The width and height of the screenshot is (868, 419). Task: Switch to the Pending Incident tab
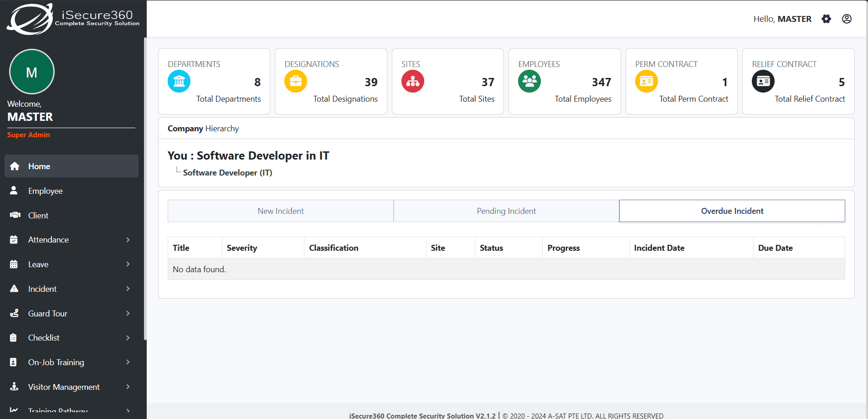point(506,211)
